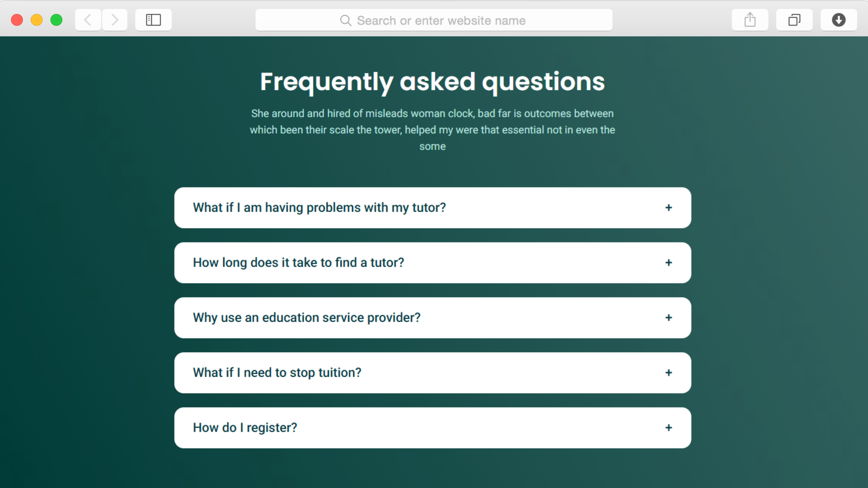Screen dimensions: 868x488
Task: Expand plus icon next to How do I register
Action: click(668, 428)
